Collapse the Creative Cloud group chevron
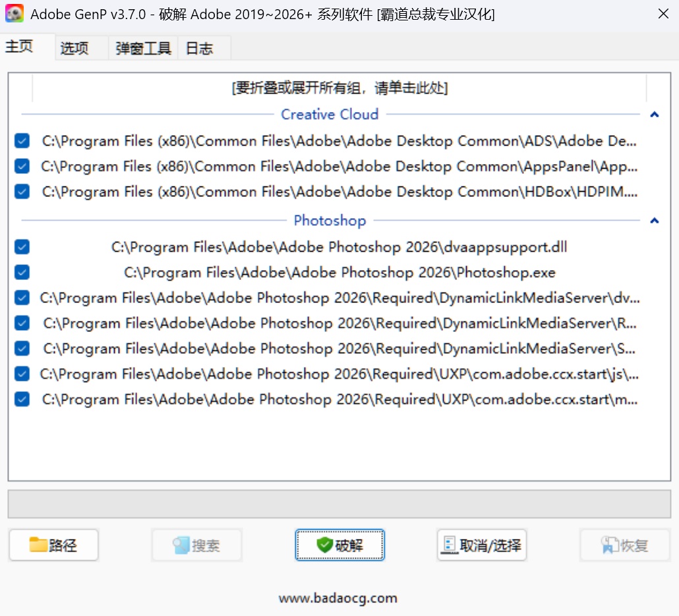Screen dimensions: 679x616 tap(654, 115)
